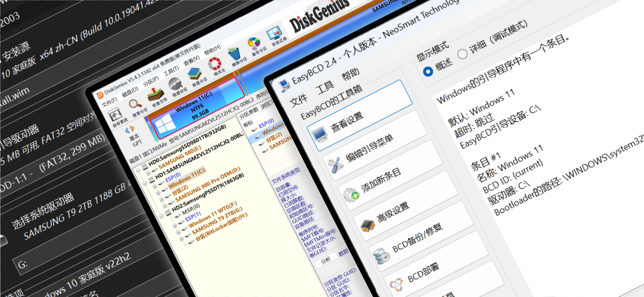Expand the Windows 11(C:) tree node
The width and height of the screenshot is (644, 297).
pyautogui.click(x=158, y=193)
